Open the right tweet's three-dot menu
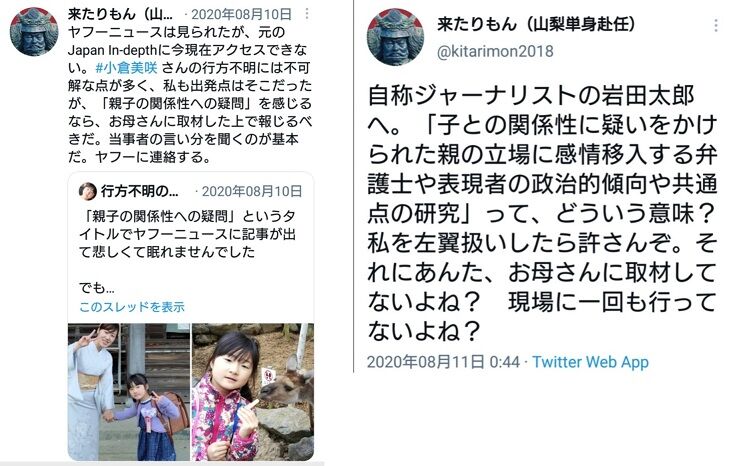Viewport: 729px width, 466px height. (716, 25)
